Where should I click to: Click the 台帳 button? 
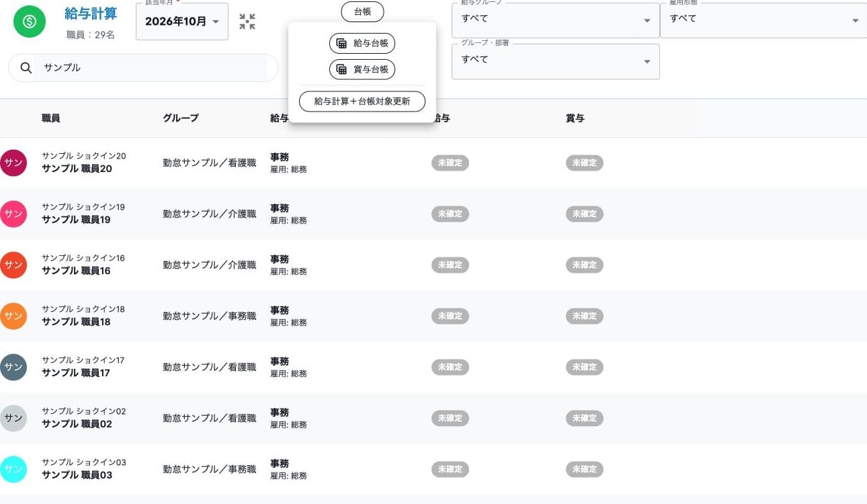(362, 11)
